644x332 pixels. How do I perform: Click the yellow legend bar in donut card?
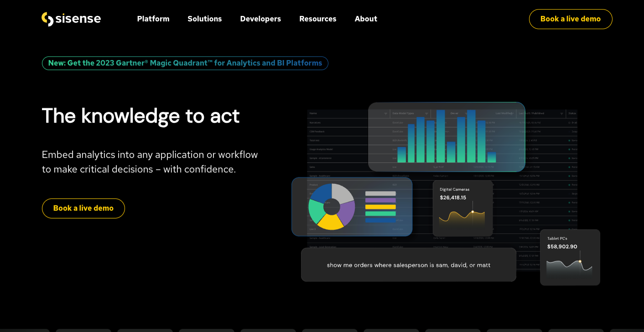coord(380,207)
